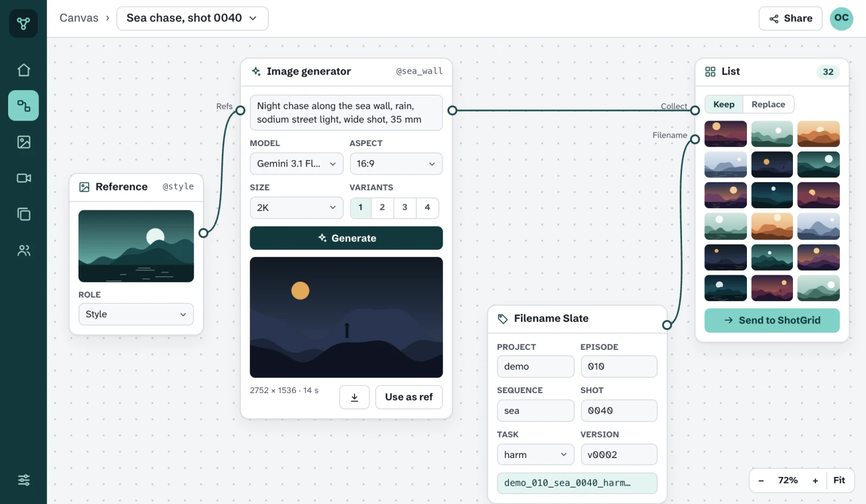The width and height of the screenshot is (866, 504).
Task: Select variant count 1
Action: [360, 208]
